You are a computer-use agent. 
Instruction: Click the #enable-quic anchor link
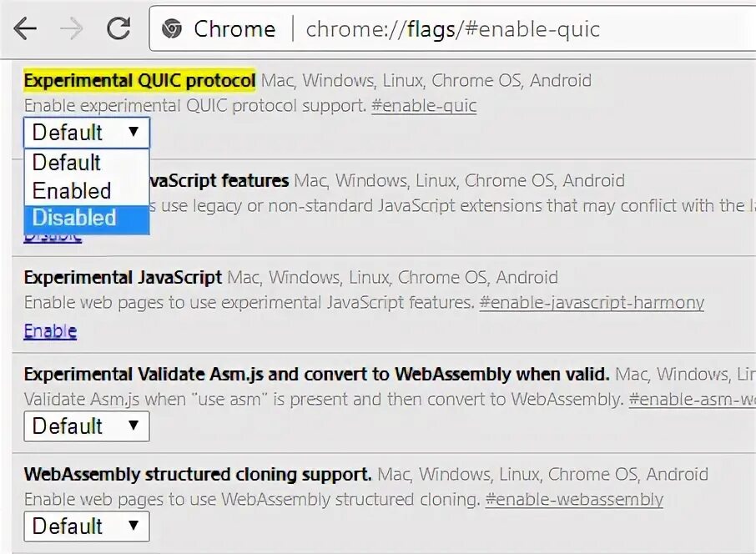[424, 106]
